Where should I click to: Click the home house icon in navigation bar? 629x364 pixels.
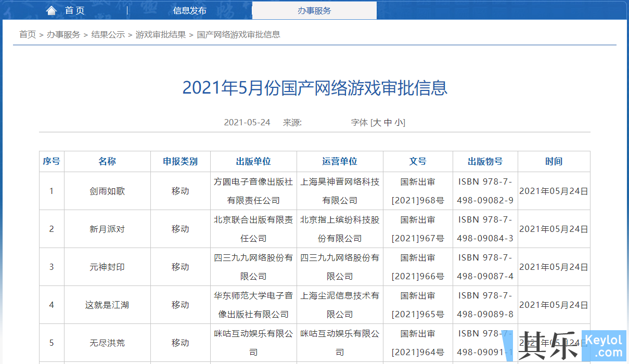[x=51, y=9]
